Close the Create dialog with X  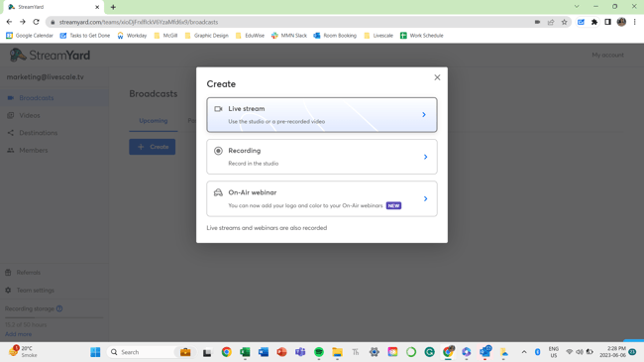coord(437,77)
